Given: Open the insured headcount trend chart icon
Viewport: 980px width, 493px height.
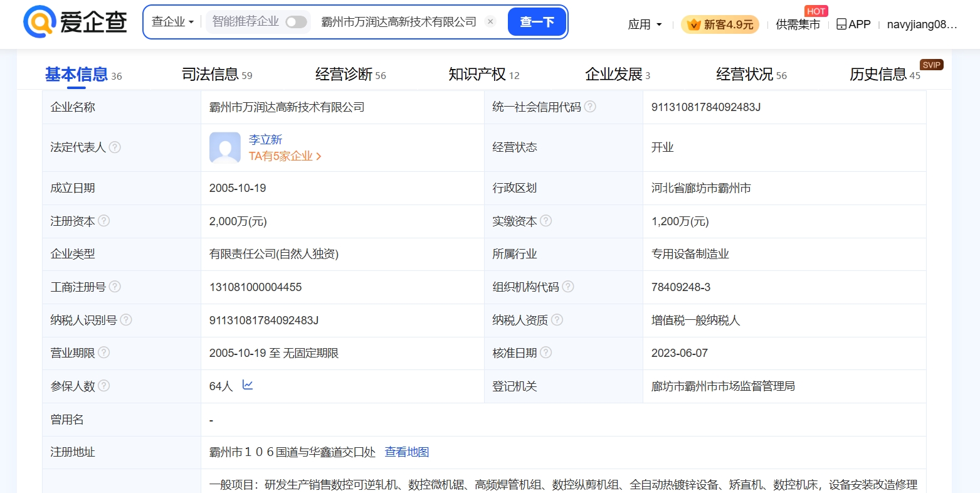Looking at the screenshot, I should tap(248, 385).
